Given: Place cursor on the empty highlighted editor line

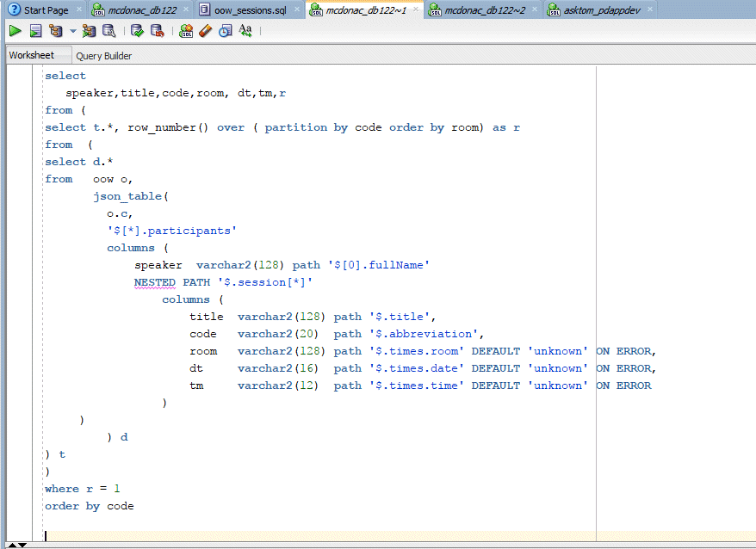Looking at the screenshot, I should [x=258, y=535].
